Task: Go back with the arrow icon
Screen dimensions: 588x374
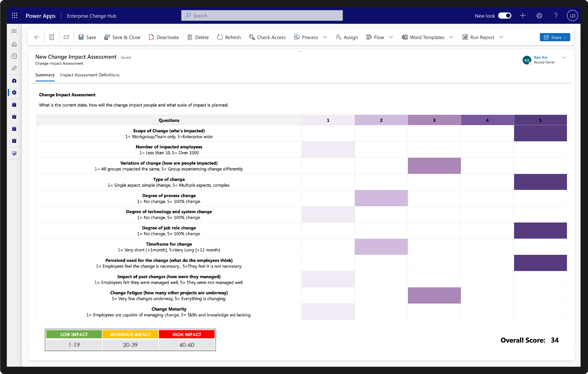Action: (x=37, y=37)
